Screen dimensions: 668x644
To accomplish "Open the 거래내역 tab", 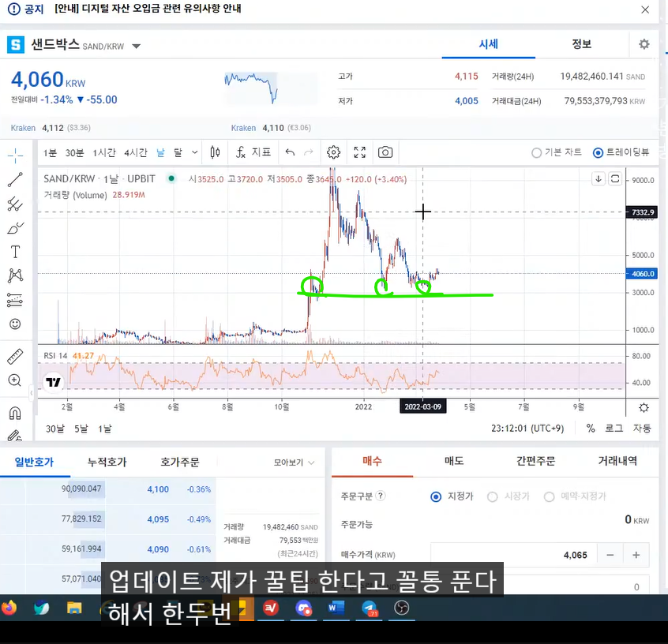I will pyautogui.click(x=617, y=461).
